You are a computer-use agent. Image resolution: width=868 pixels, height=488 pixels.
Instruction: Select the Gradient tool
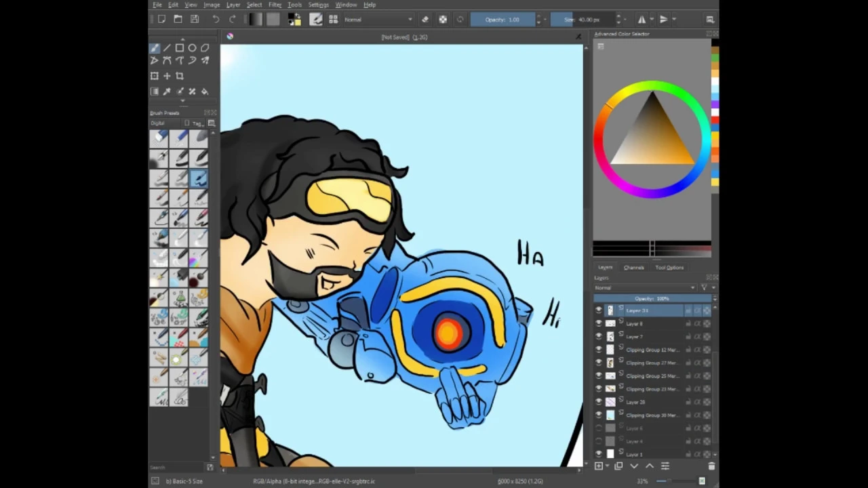click(x=155, y=91)
